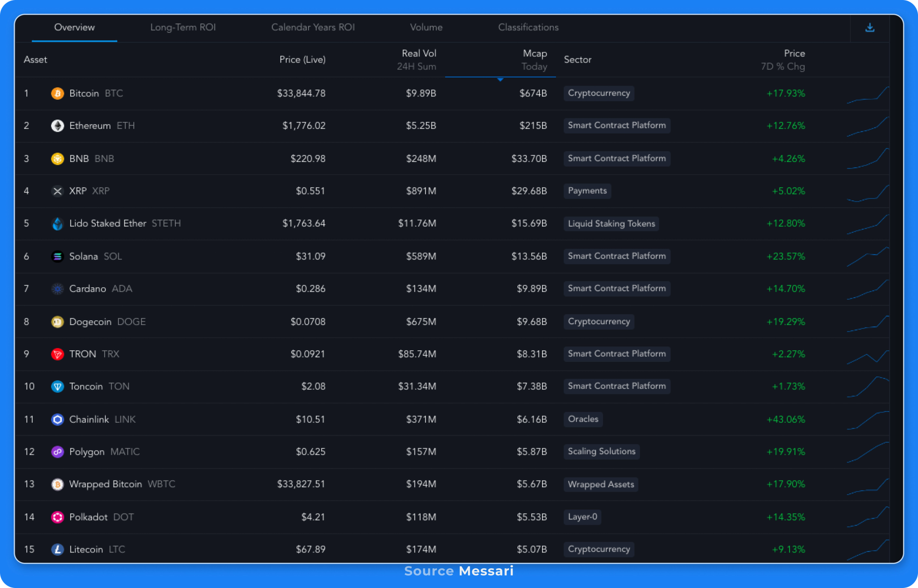Image resolution: width=918 pixels, height=588 pixels.
Task: Click the Dogecoin coin logo
Action: pos(57,322)
